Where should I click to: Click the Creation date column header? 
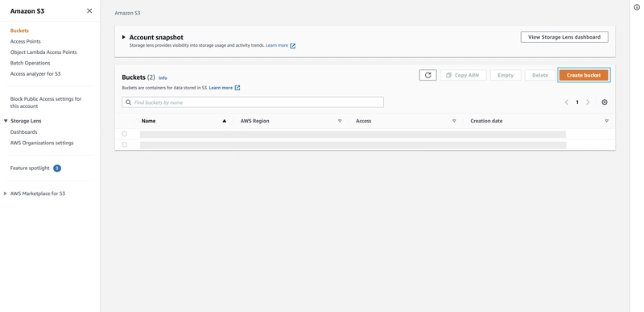486,121
